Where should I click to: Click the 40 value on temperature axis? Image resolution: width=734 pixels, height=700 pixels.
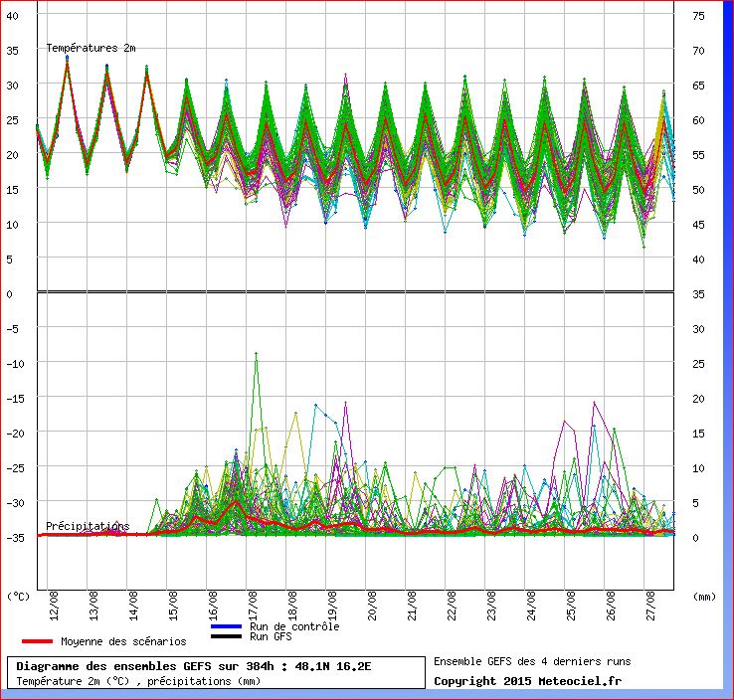13,16
